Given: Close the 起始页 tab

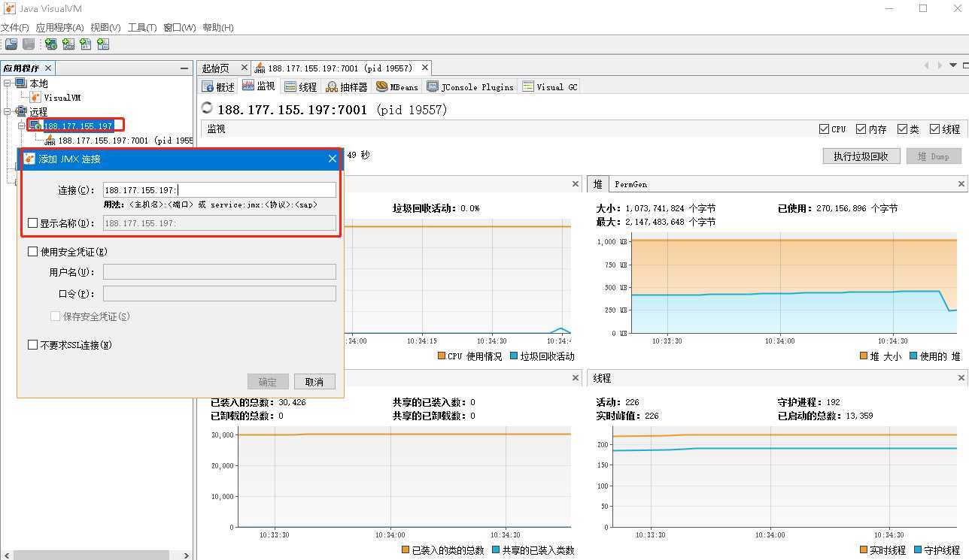Looking at the screenshot, I should coord(244,68).
